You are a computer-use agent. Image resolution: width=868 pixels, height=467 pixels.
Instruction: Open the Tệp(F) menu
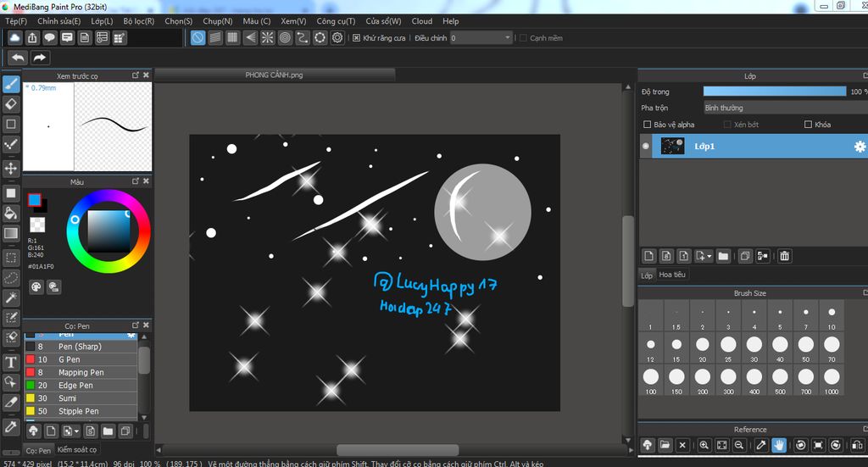(16, 21)
